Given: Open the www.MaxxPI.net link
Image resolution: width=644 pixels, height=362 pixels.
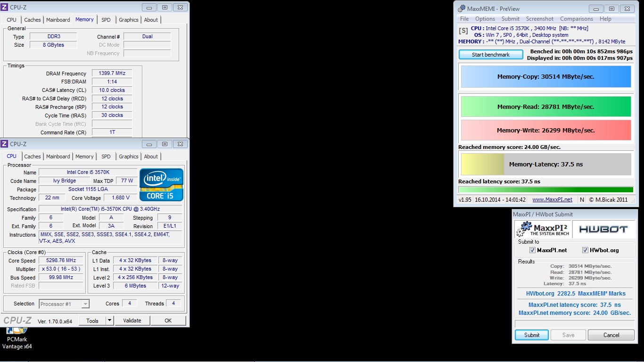Looking at the screenshot, I should 552,199.
